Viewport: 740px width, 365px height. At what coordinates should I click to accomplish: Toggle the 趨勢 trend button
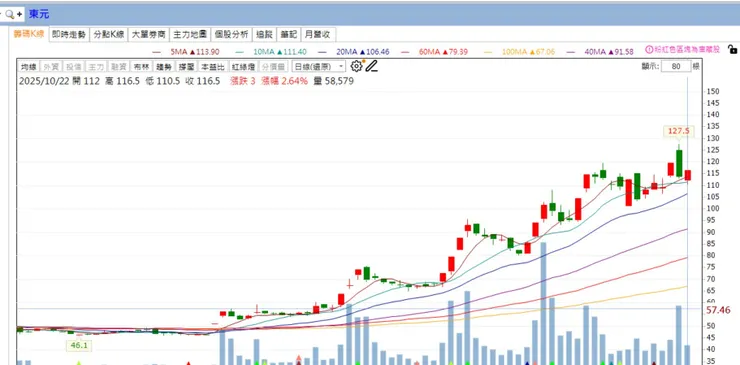tap(164, 67)
